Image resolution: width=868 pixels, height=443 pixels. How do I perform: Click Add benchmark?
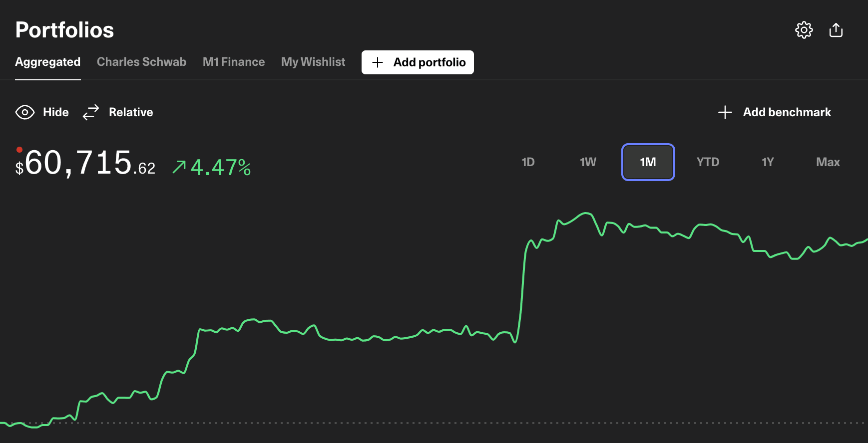point(787,112)
